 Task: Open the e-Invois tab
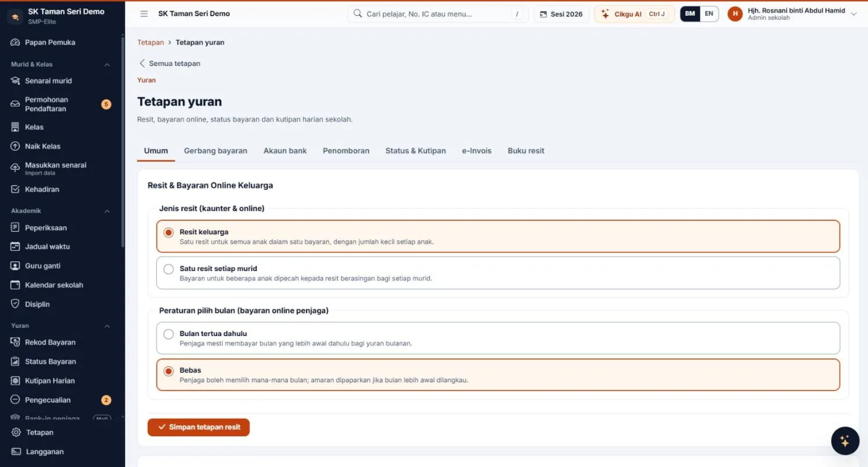[x=477, y=151]
